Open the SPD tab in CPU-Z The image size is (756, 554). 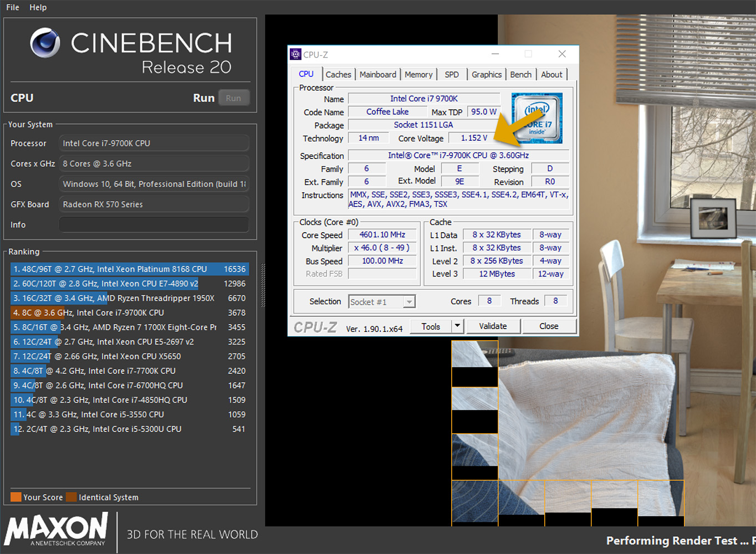tap(452, 74)
